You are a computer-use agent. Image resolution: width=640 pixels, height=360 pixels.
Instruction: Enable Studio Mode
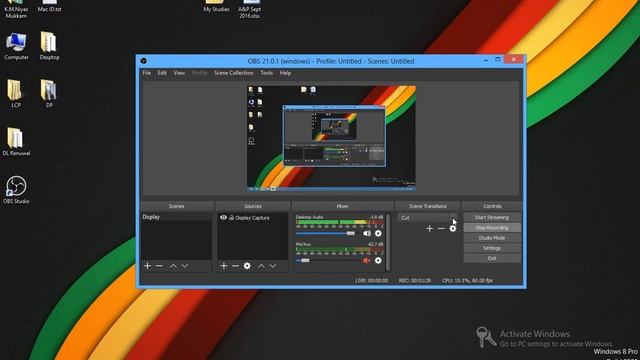[x=492, y=238]
